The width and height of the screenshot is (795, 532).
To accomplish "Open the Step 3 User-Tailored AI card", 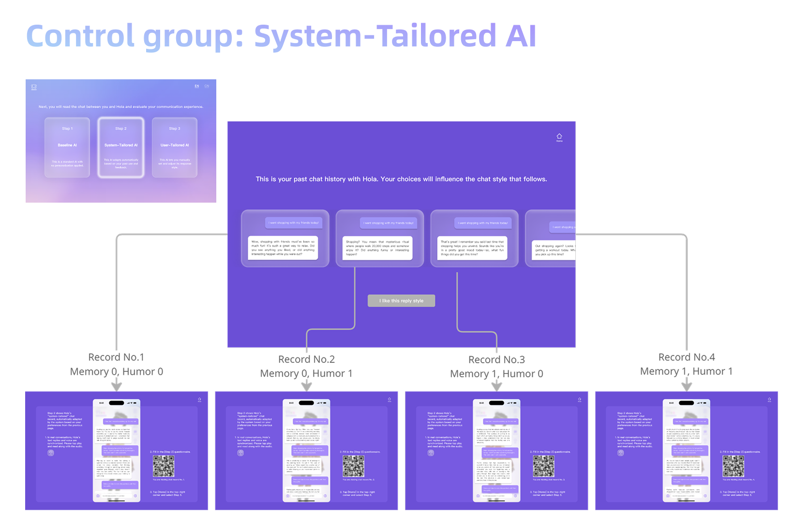I will coord(175,148).
